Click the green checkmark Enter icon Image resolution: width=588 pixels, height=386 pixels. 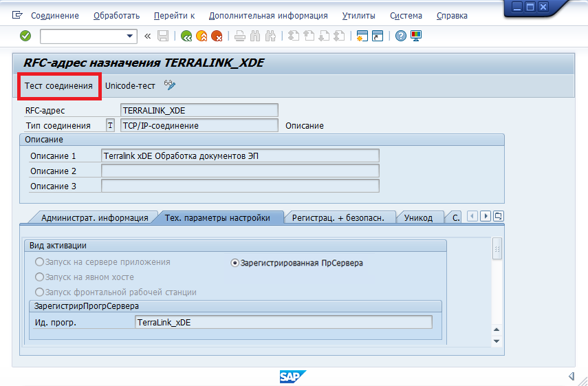(25, 36)
